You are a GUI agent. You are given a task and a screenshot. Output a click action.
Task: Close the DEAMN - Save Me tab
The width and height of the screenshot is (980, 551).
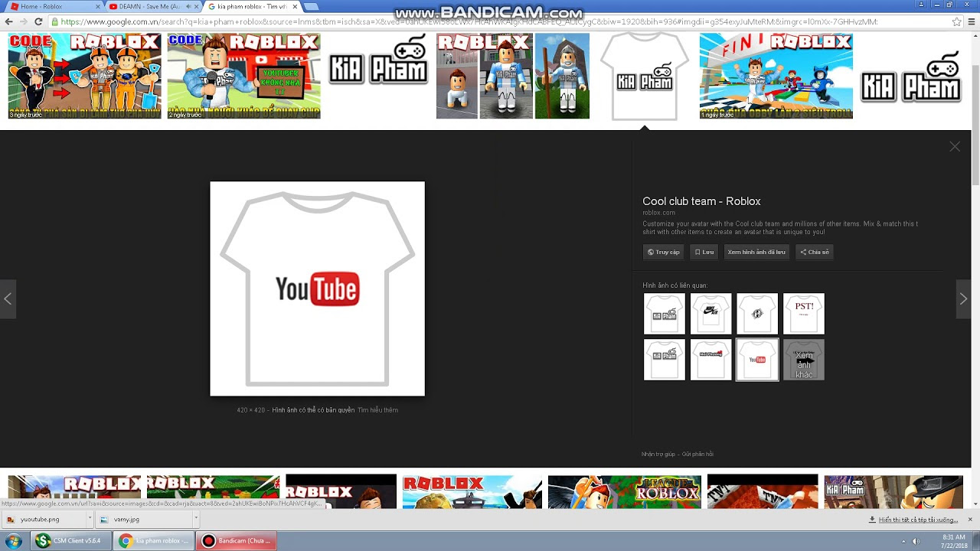point(197,6)
